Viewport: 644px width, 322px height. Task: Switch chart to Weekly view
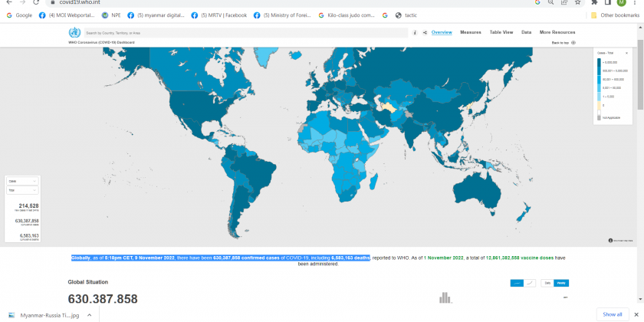click(562, 283)
